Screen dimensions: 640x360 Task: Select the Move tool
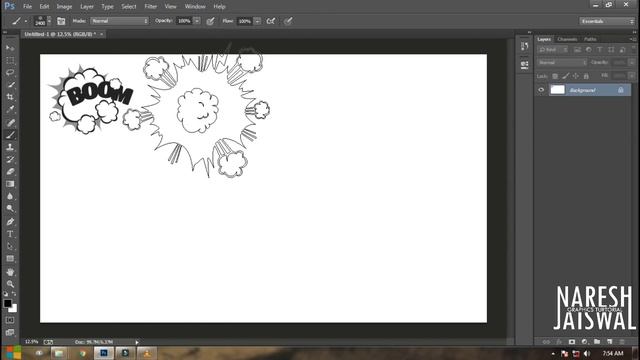point(10,48)
